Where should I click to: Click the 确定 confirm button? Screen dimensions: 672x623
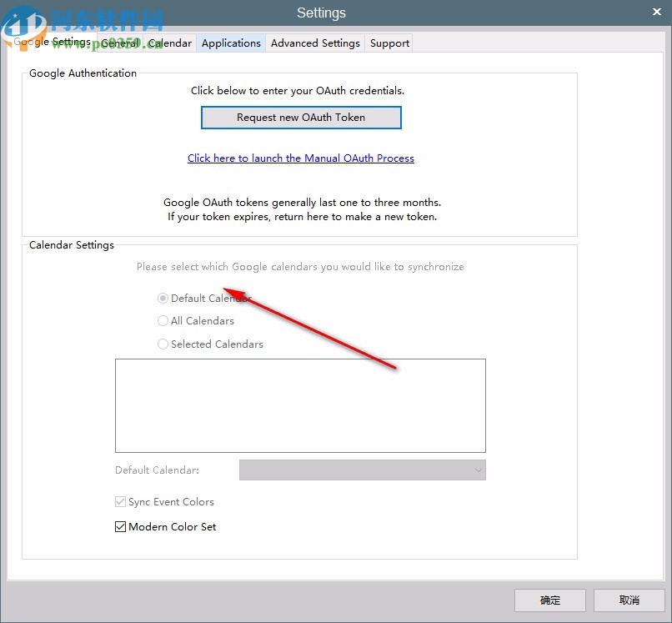click(x=549, y=600)
